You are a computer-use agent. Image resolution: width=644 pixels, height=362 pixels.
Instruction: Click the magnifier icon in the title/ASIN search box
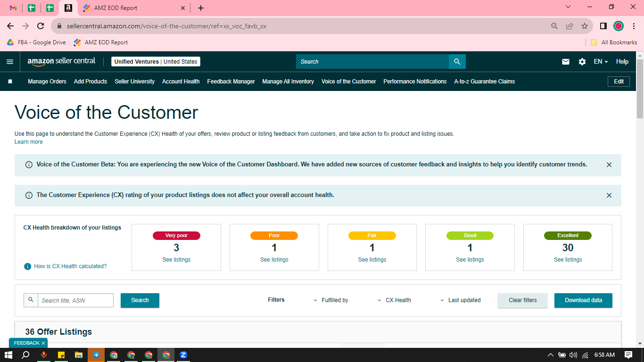31,300
